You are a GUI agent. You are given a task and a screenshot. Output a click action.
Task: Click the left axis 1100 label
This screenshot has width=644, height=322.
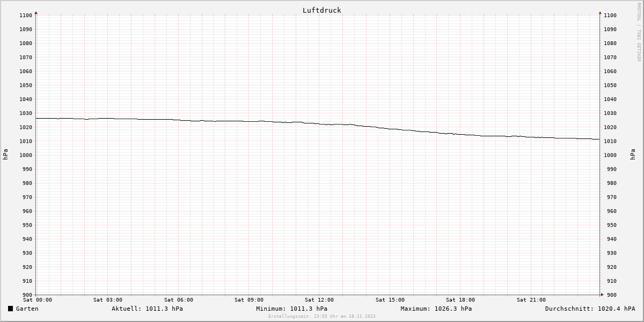click(26, 15)
